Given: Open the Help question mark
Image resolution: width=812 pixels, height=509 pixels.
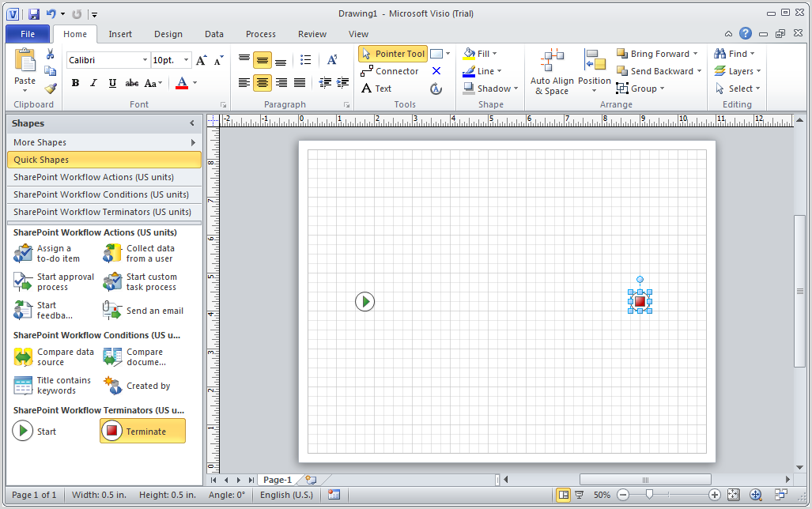Looking at the screenshot, I should tap(746, 34).
